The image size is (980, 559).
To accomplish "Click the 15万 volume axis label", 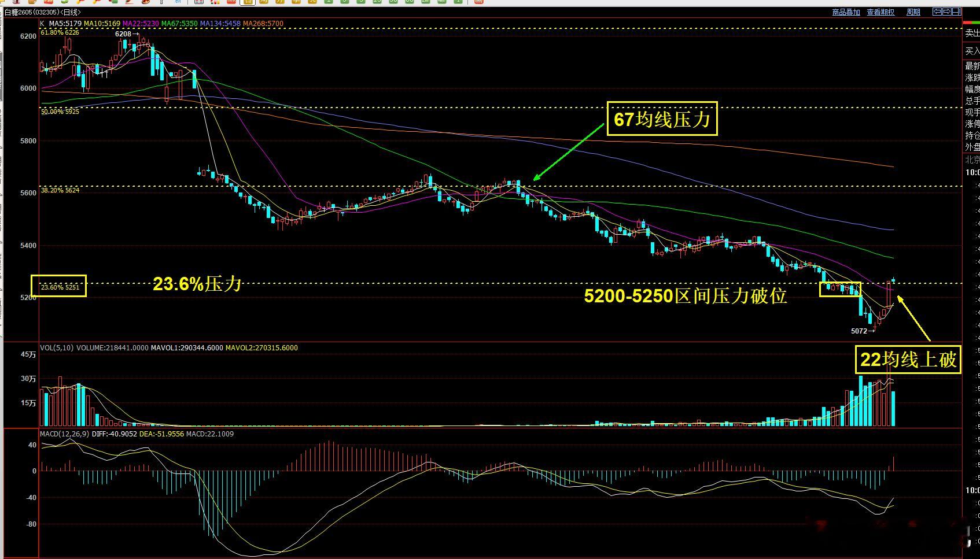I will click(28, 403).
